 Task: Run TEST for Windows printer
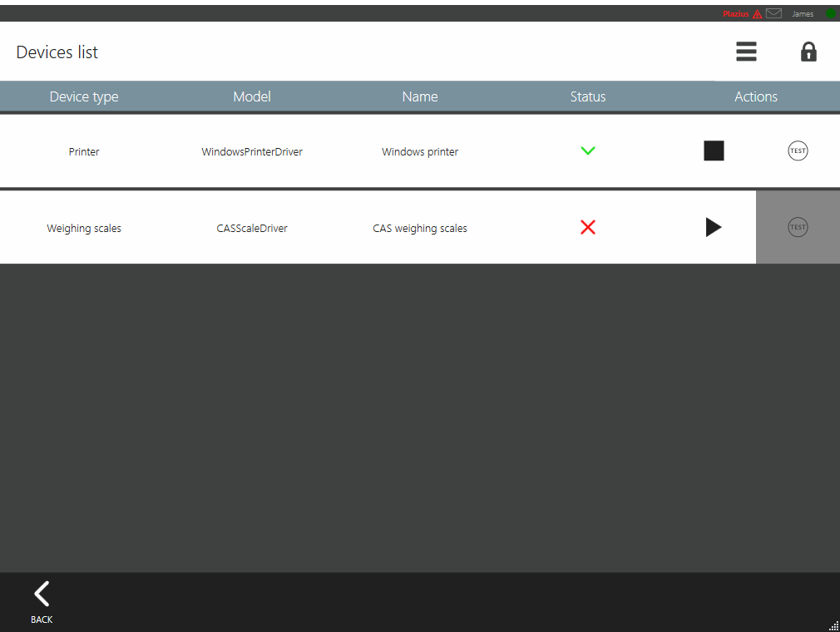click(x=798, y=151)
